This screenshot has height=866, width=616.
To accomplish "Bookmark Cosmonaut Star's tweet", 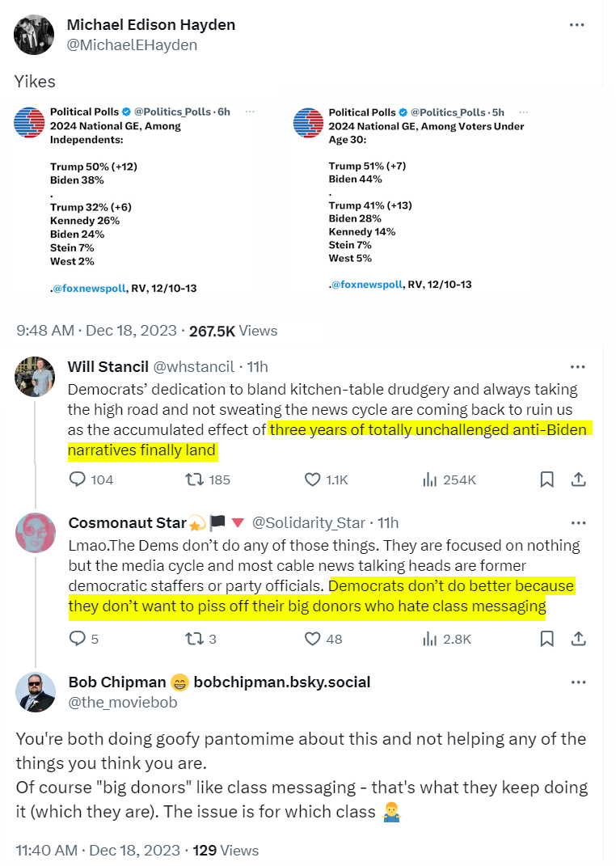I will pos(547,639).
